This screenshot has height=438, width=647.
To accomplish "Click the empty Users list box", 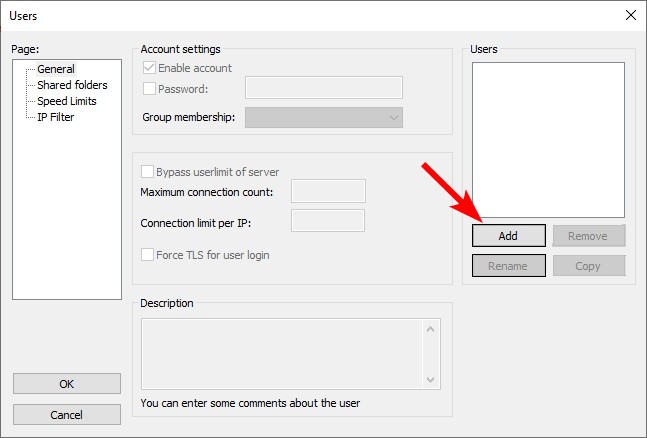I will pyautogui.click(x=548, y=140).
